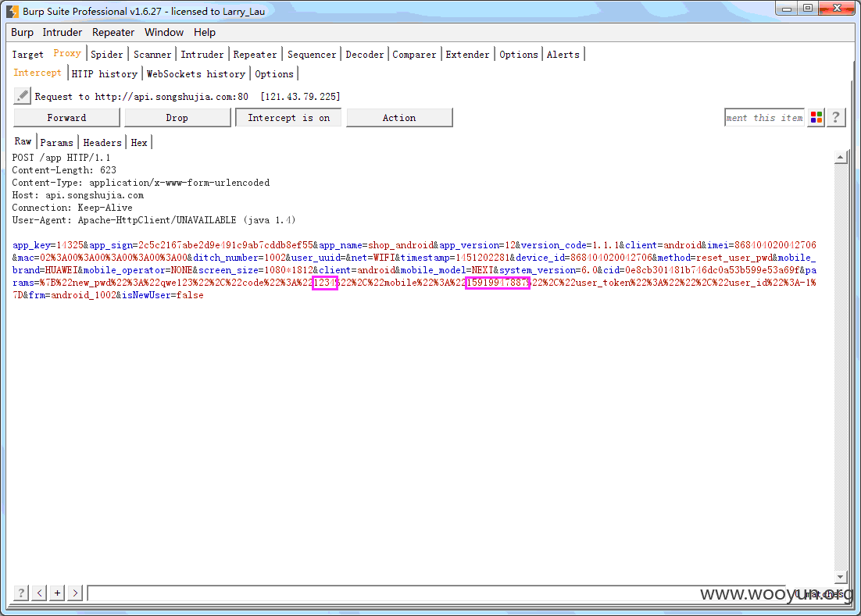Open the help question-mark icon near comment field

point(836,117)
